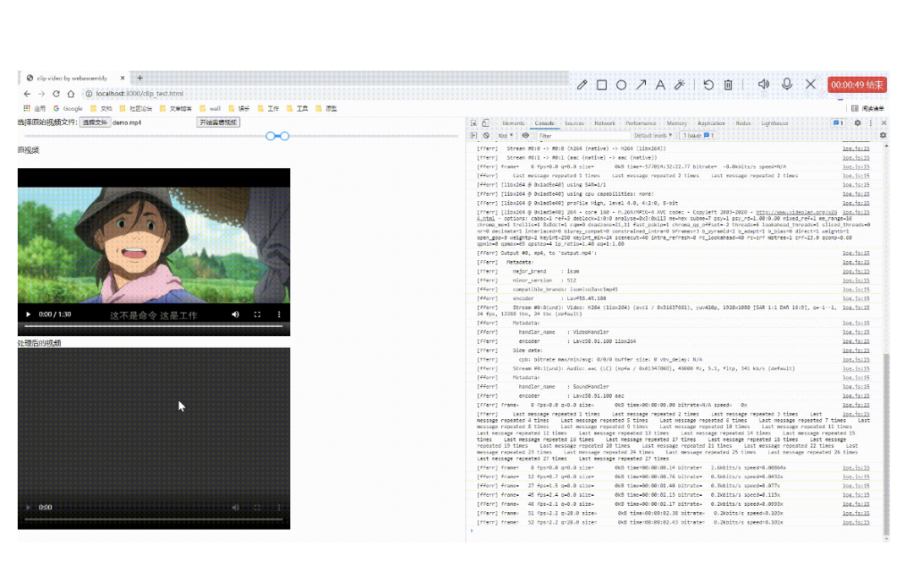Open the Default levels dropdown
Image resolution: width=913 pixels, height=588 pixels.
(x=653, y=136)
